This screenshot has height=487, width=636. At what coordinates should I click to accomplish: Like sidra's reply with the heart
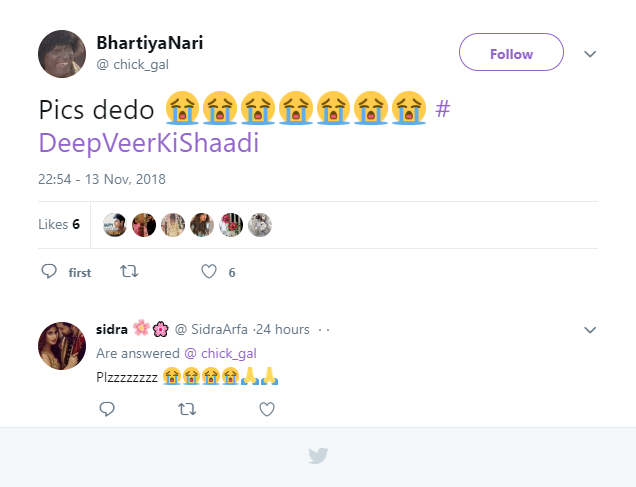[266, 408]
